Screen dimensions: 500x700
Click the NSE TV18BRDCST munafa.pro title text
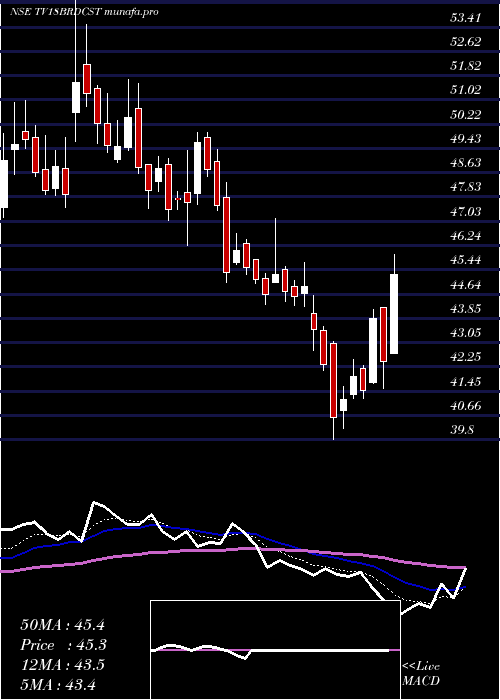coord(84,12)
